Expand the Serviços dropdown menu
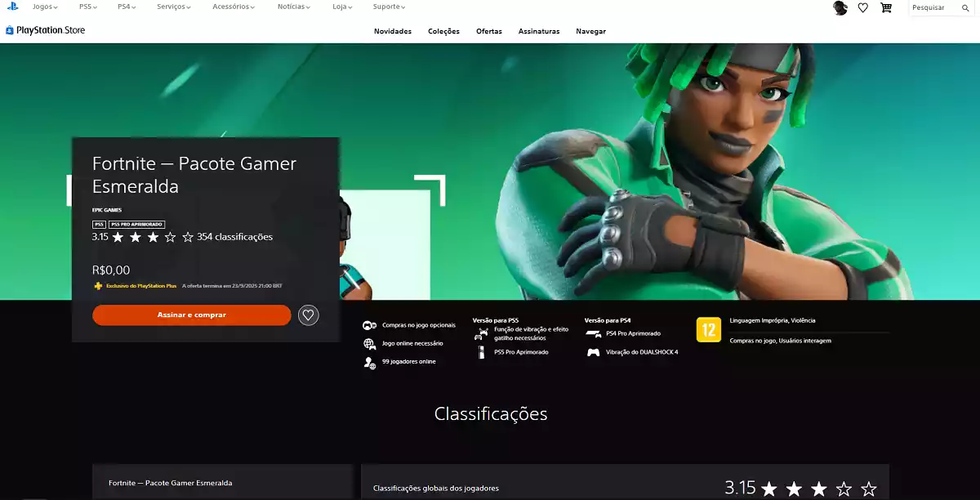This screenshot has width=980, height=500. (x=174, y=7)
